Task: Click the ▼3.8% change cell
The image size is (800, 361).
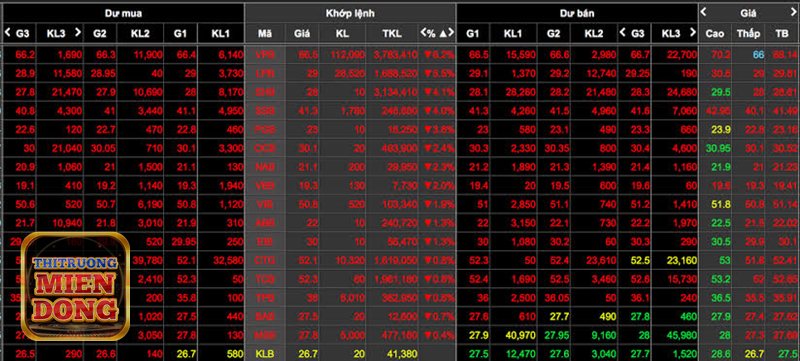Action: click(439, 130)
